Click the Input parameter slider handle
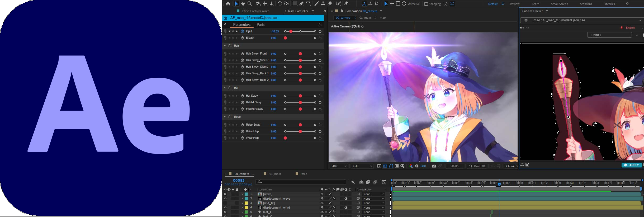 click(291, 31)
